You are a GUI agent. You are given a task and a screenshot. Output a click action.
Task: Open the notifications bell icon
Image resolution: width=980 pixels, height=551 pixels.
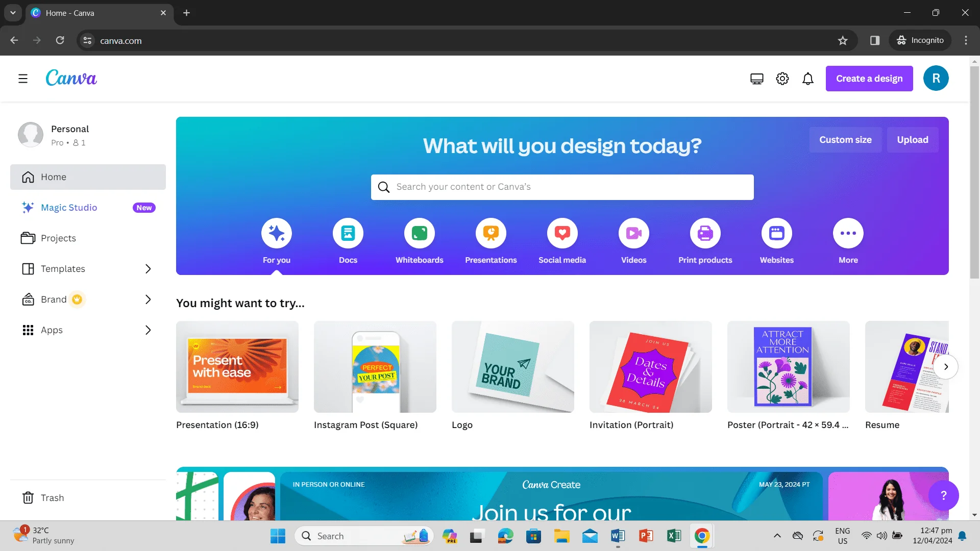[x=808, y=79]
